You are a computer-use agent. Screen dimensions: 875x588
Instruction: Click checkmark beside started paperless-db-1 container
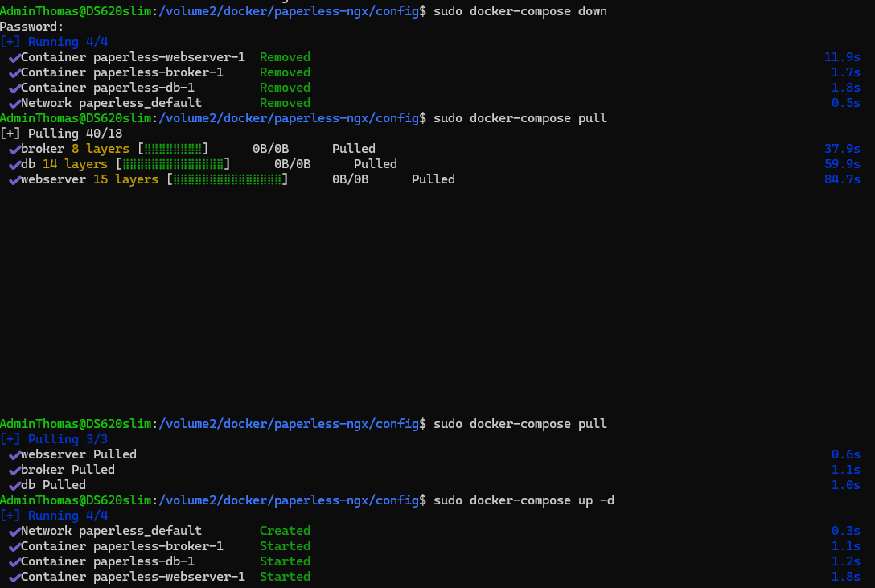[14, 561]
